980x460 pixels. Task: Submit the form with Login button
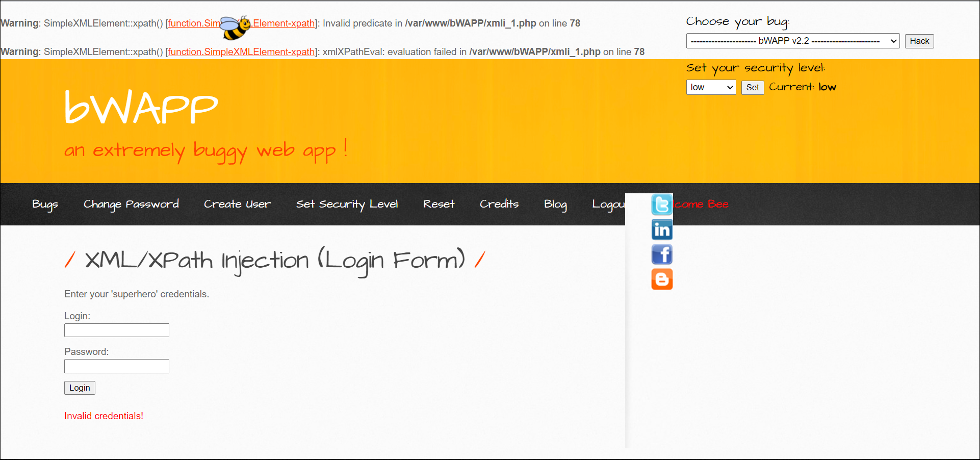(80, 388)
